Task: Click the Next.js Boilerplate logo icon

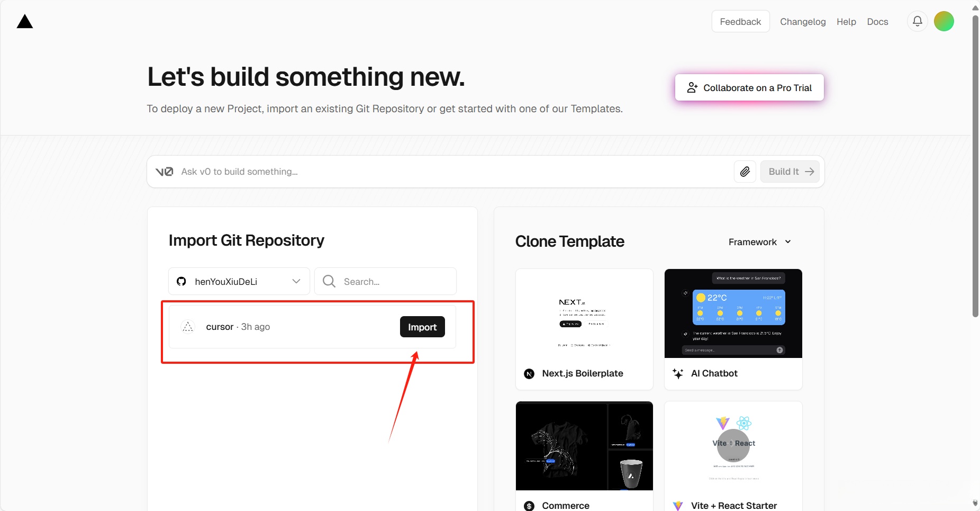Action: tap(529, 374)
